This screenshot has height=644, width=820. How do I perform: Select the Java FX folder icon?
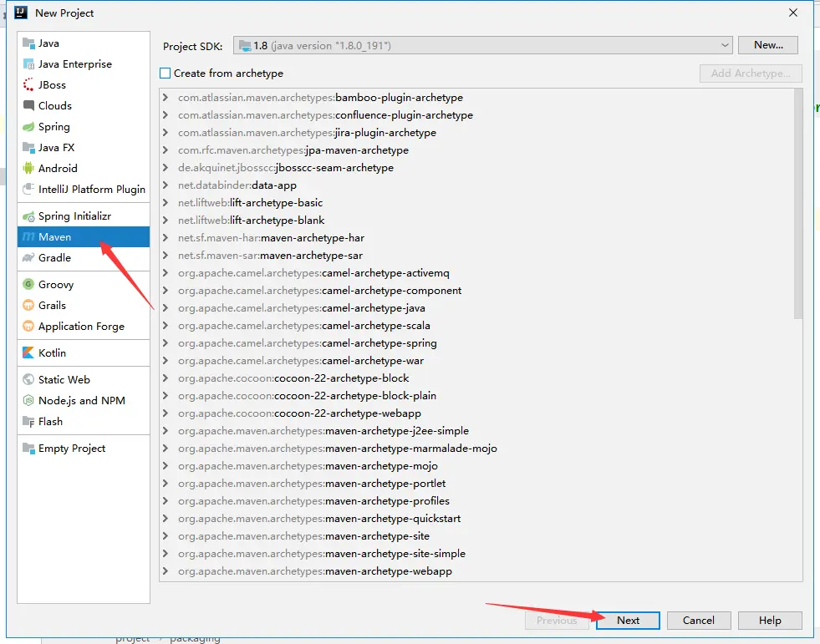coord(28,147)
